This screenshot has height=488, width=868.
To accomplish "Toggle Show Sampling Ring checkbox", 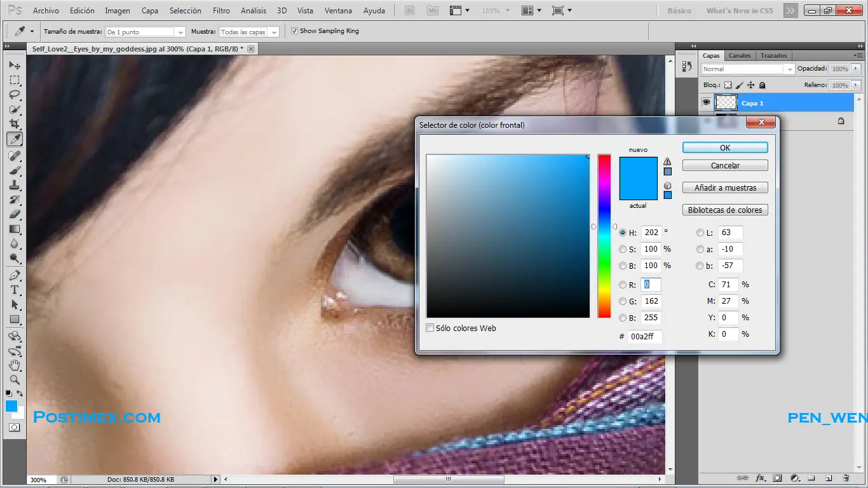I will click(294, 30).
